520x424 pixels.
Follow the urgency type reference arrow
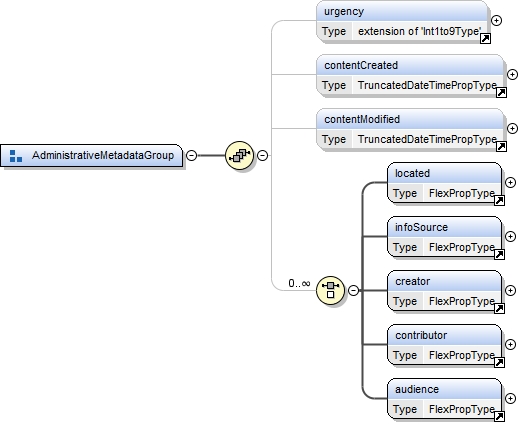(485, 39)
